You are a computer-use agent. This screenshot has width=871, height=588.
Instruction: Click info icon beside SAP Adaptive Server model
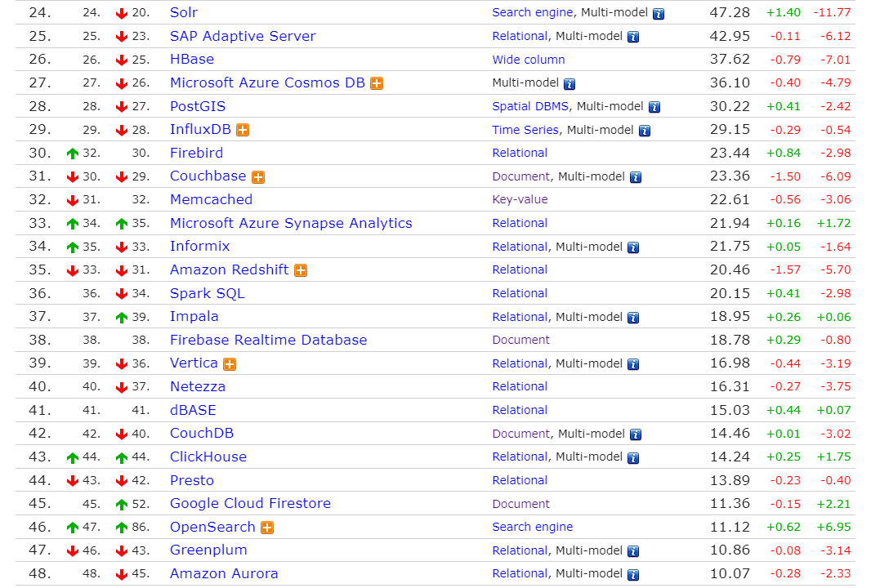(x=632, y=38)
